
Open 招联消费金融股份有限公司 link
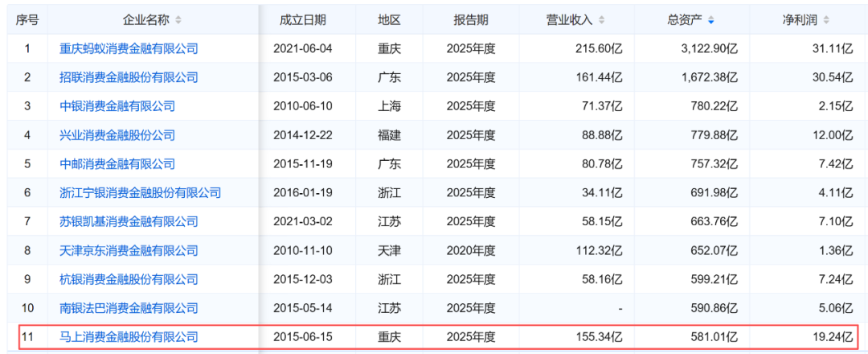[x=129, y=77]
